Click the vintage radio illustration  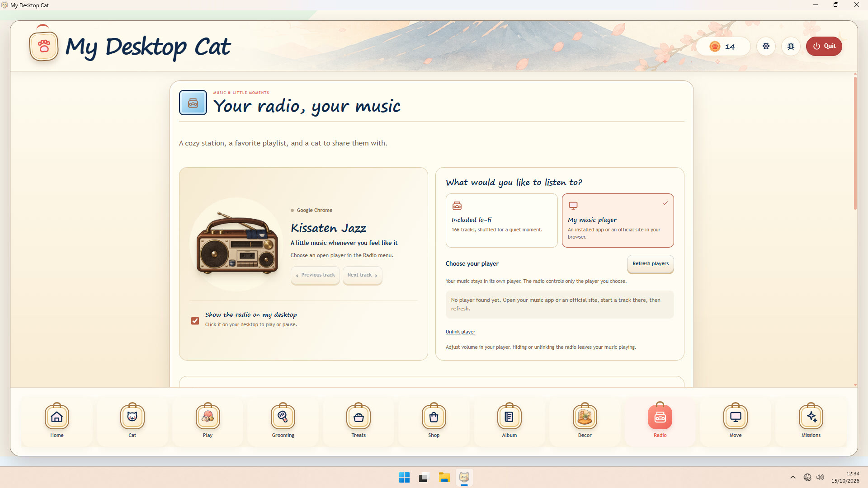tap(237, 243)
